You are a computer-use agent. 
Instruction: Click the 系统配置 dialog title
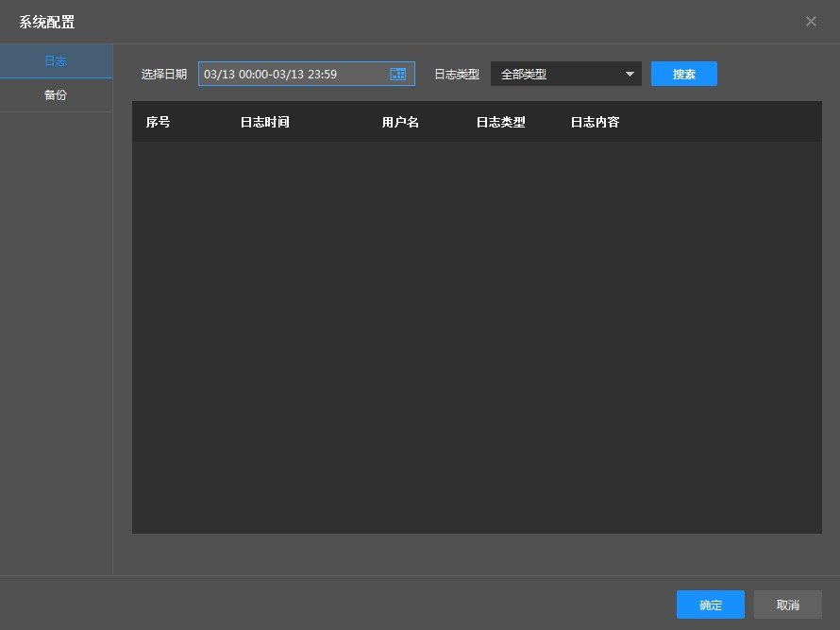(x=47, y=22)
